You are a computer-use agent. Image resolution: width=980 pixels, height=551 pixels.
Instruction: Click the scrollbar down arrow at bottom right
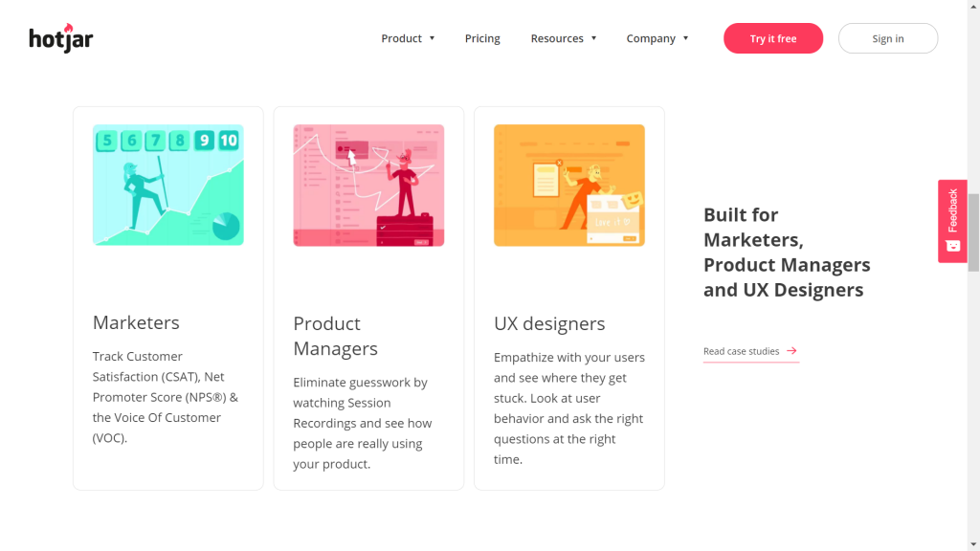[x=973, y=543]
